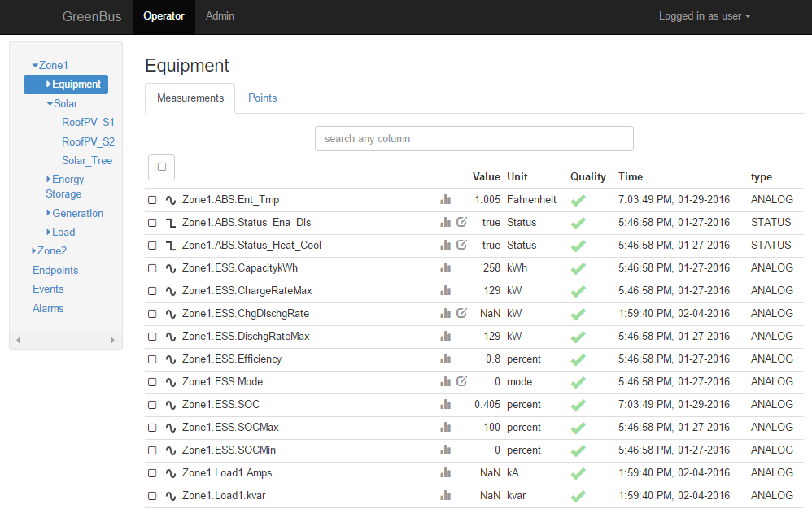This screenshot has width=812, height=513.
Task: Show chart for Zone1.ESS.ChargeRateMax
Action: [x=445, y=291]
